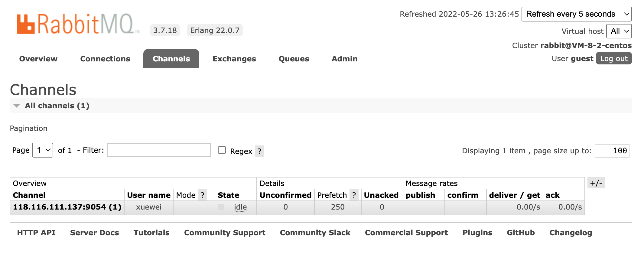Open the Mode column help tooltip
Screen dimensions: 644x254
pyautogui.click(x=202, y=195)
